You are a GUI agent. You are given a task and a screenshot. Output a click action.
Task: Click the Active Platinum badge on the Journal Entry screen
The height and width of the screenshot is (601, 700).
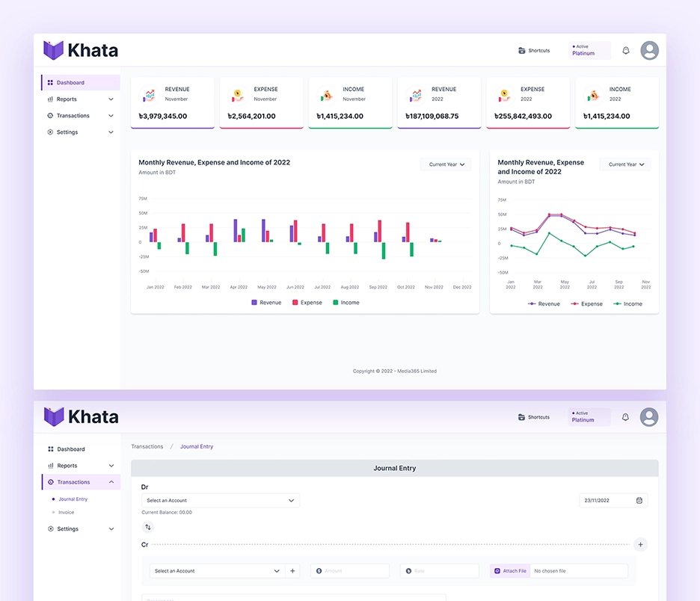point(589,417)
